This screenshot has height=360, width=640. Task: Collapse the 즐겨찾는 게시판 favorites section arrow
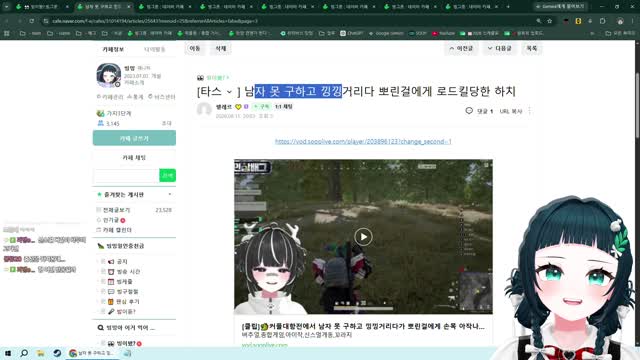tap(170, 194)
